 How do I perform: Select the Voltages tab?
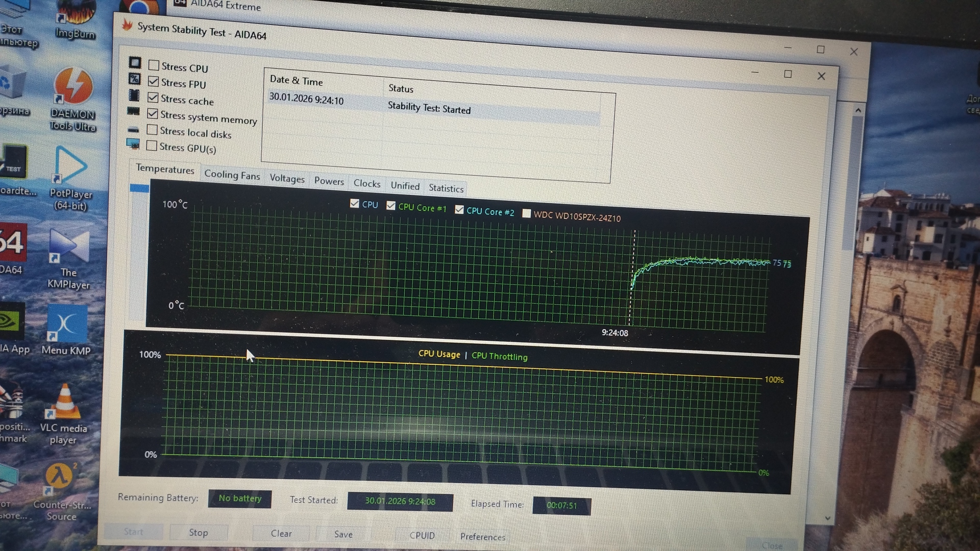coord(287,178)
